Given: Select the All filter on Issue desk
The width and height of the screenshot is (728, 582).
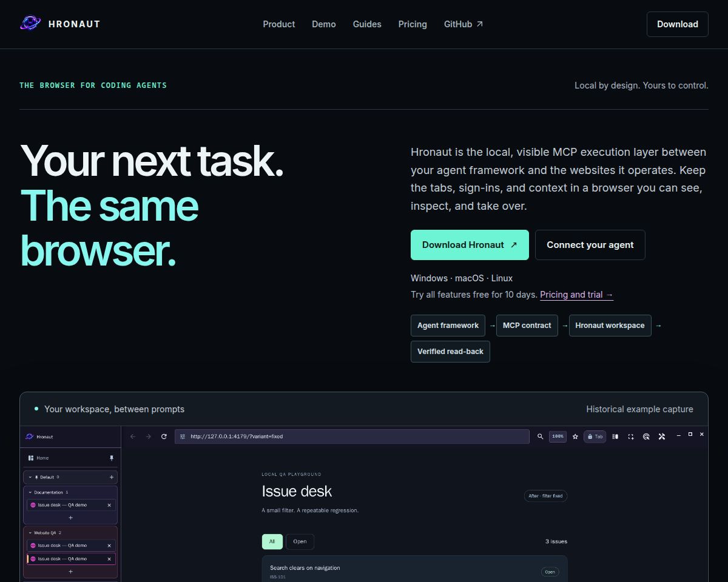Looking at the screenshot, I should click(272, 541).
